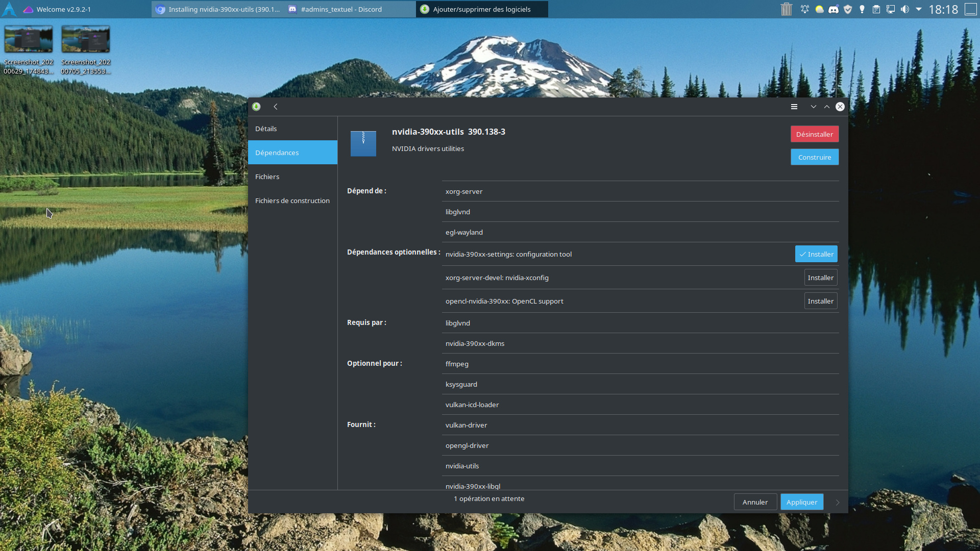The height and width of the screenshot is (551, 980).
Task: Open the clipboard tray icon
Action: point(876,9)
